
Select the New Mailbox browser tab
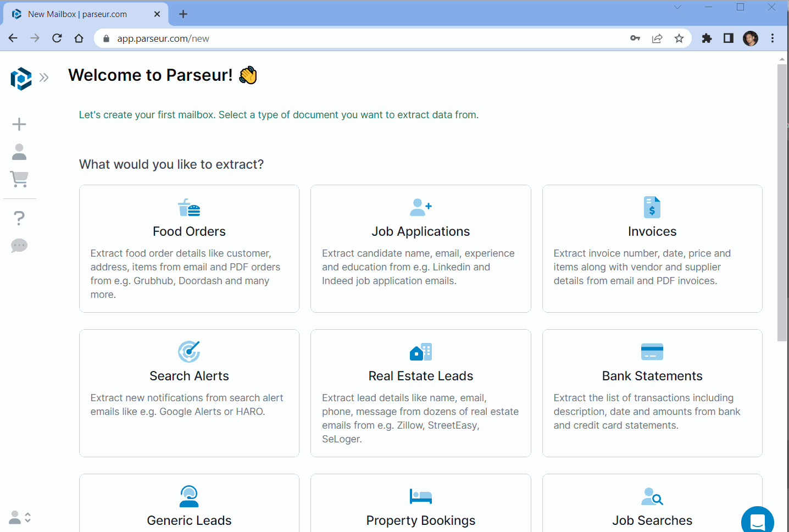(x=77, y=14)
